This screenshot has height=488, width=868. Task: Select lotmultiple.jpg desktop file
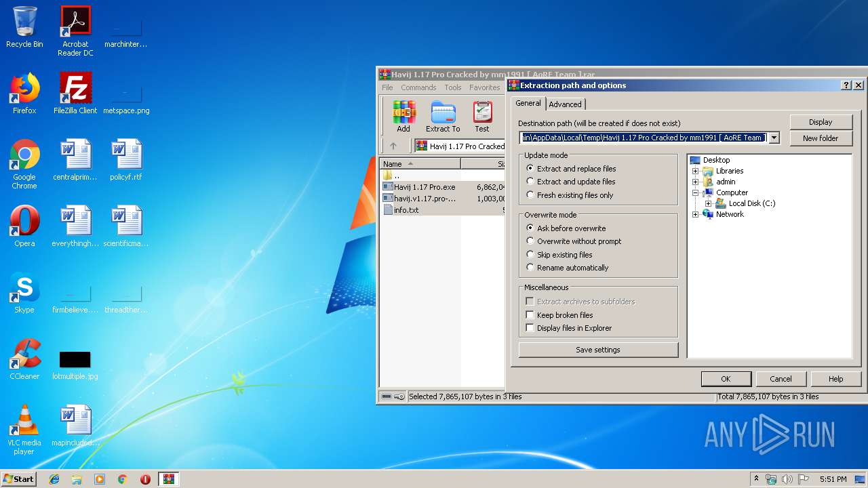75,365
